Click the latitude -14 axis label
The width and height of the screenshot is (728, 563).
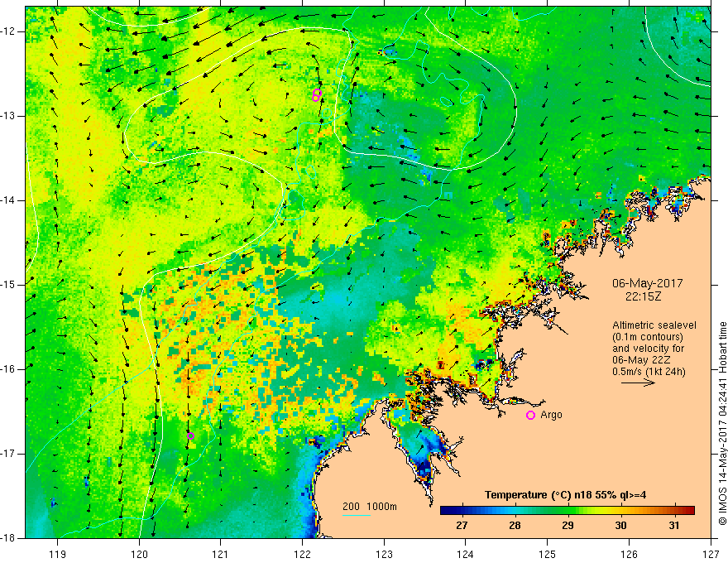point(8,200)
